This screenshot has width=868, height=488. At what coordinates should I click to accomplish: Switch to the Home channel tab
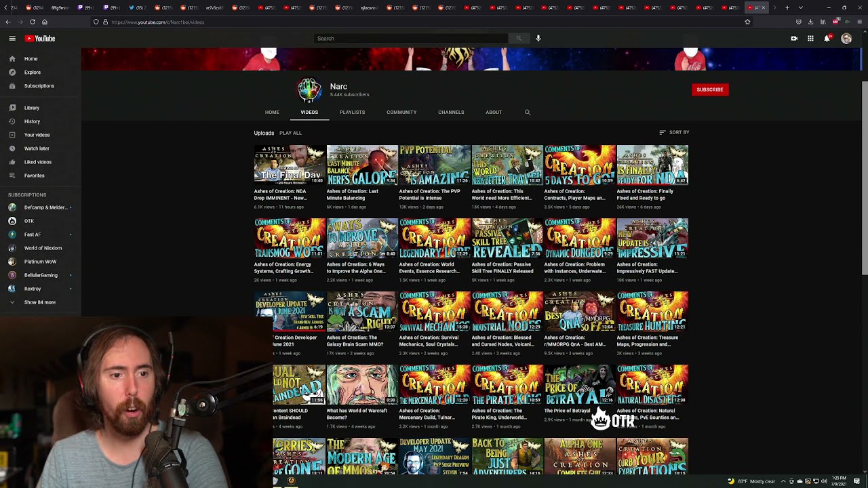pyautogui.click(x=272, y=113)
